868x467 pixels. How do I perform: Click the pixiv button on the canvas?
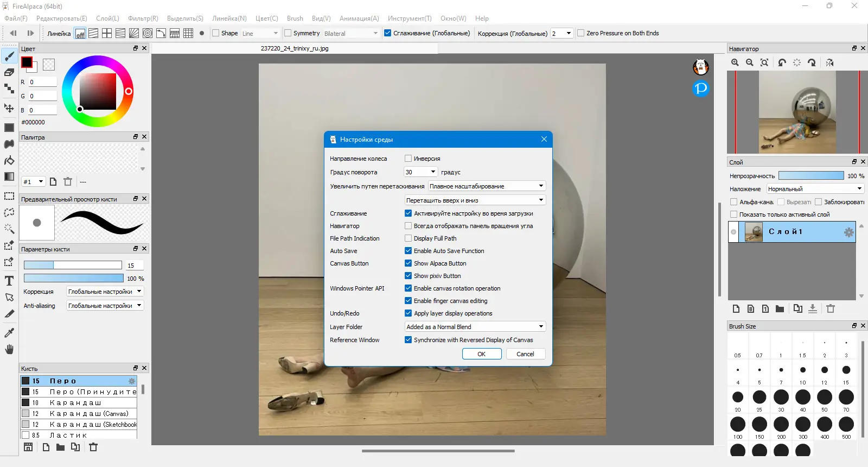click(x=701, y=88)
